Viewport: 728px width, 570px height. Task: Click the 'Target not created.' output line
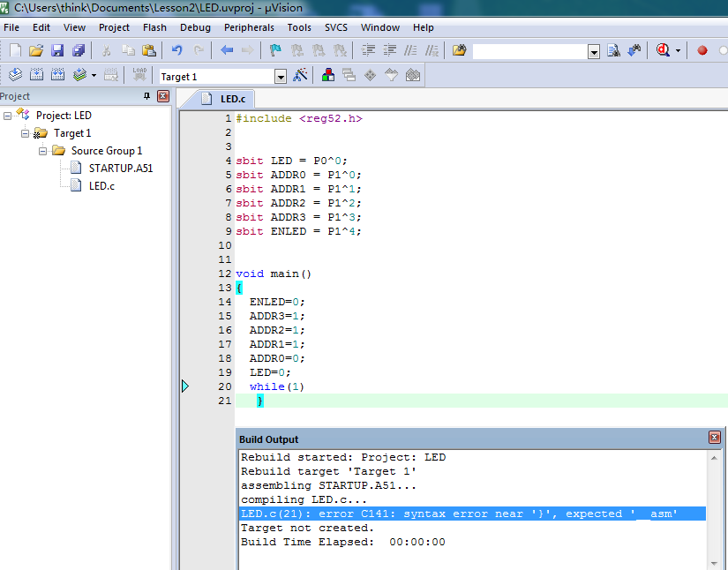coord(307,528)
